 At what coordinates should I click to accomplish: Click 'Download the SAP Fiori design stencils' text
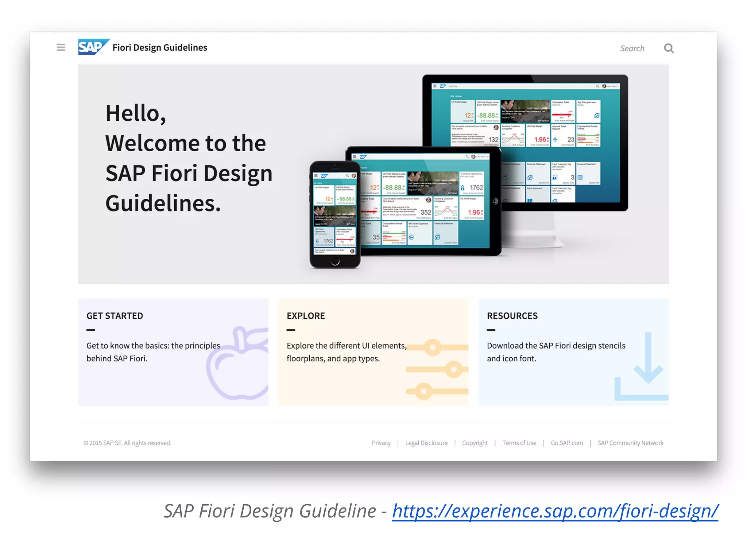[556, 352]
